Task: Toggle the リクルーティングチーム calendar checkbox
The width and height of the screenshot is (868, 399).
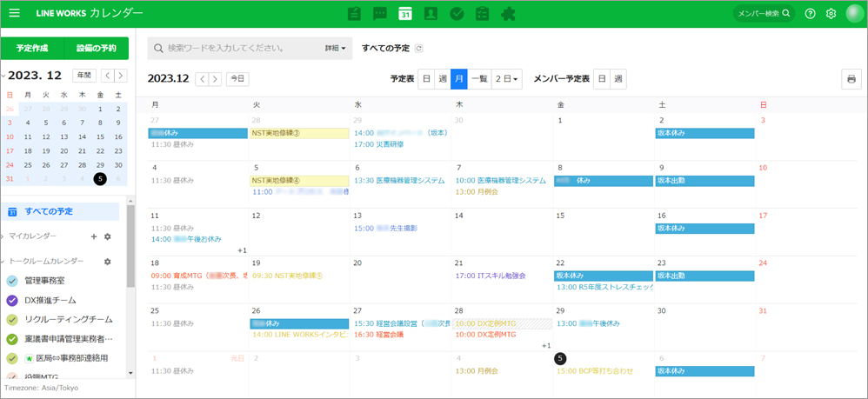Action: [x=12, y=319]
